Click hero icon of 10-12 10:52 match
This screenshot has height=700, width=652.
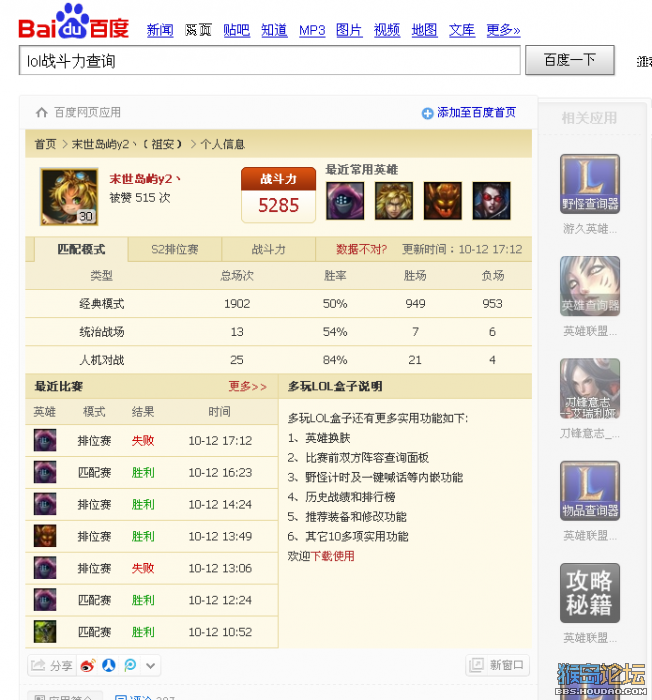(45, 632)
